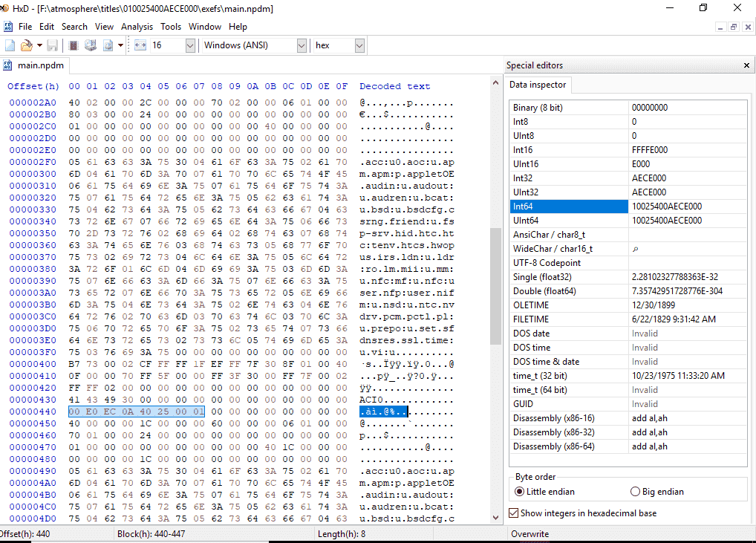Open the Search menu
The width and height of the screenshot is (756, 543).
[x=74, y=27]
